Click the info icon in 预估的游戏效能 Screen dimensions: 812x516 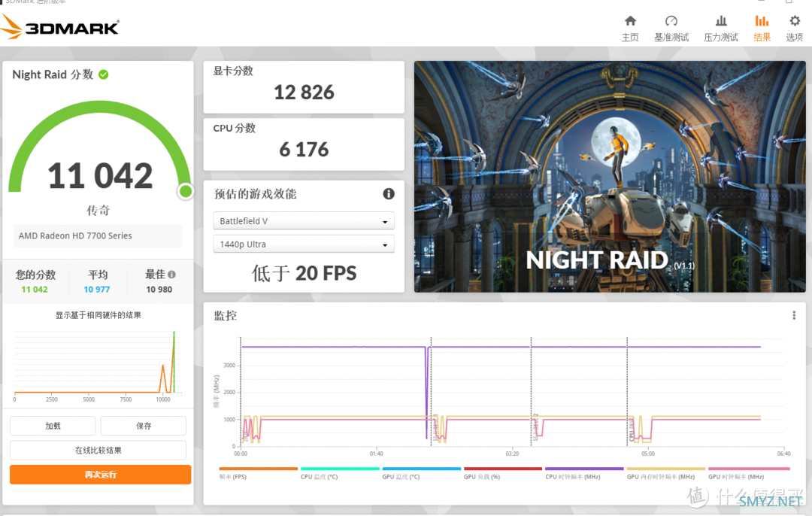click(389, 194)
